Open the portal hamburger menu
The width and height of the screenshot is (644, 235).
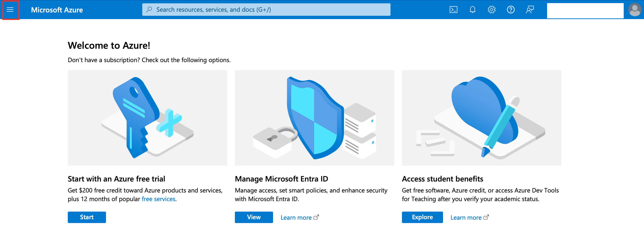10,10
